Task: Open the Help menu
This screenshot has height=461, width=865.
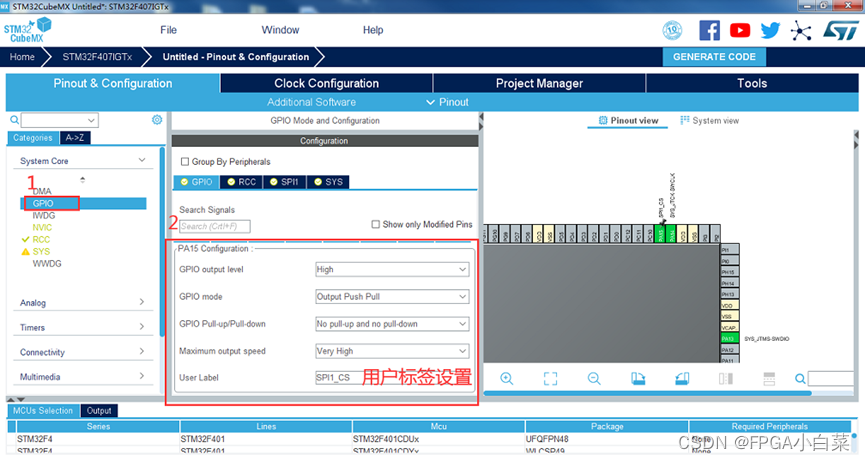Action: 373,30
